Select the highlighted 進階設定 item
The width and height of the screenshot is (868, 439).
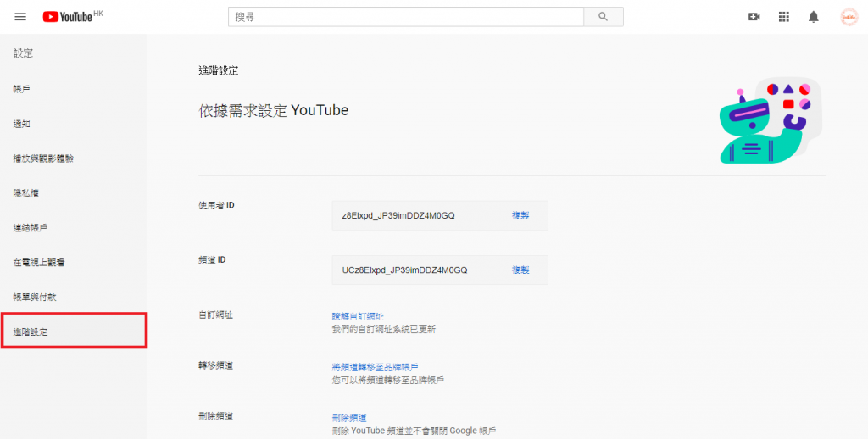coord(31,331)
